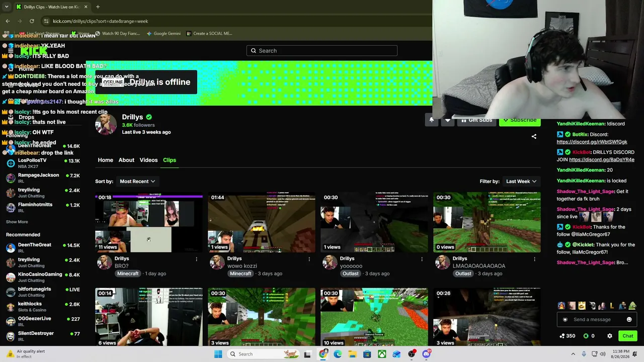644x362 pixels.
Task: Click the Drillys channel avatar
Action: pos(106,124)
